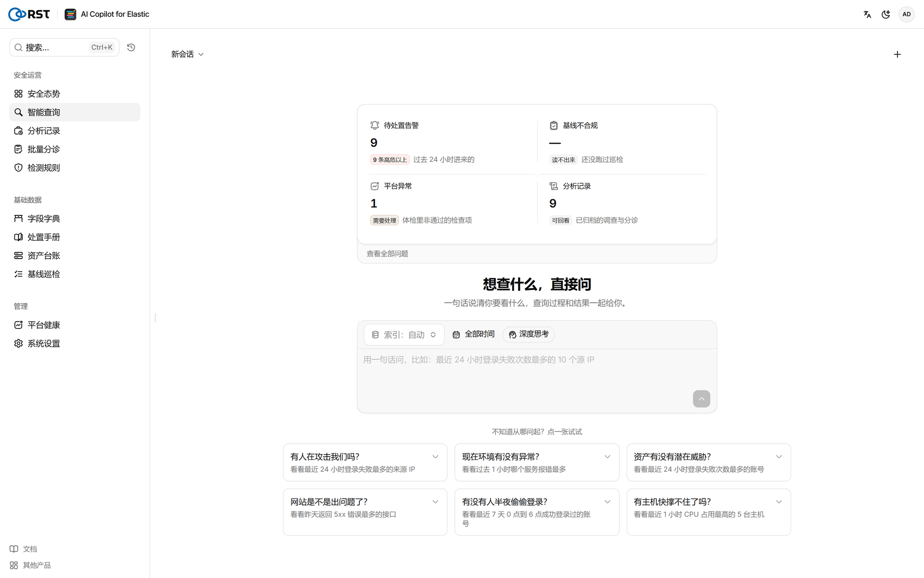Select 智能查询 sidebar item
The width and height of the screenshot is (924, 578).
pyautogui.click(x=75, y=112)
